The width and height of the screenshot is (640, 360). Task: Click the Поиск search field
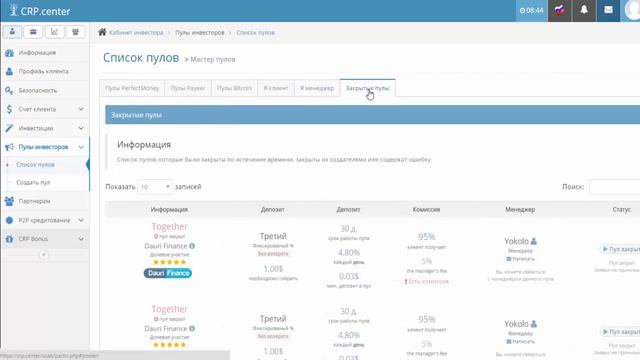pos(614,187)
